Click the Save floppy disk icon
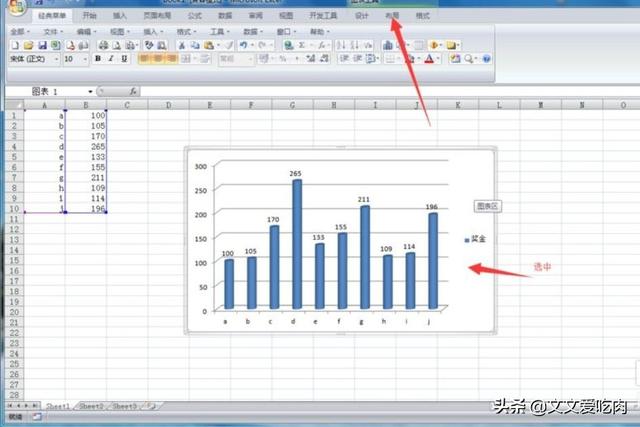 click(x=42, y=45)
